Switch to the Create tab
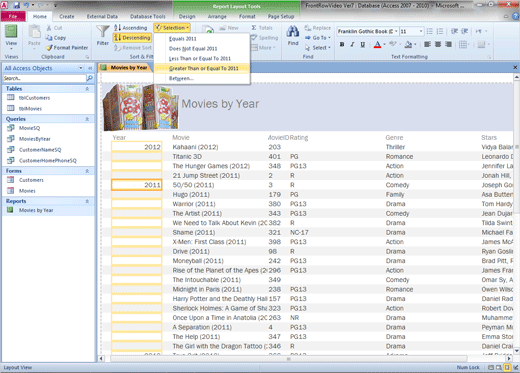This screenshot has height=373, width=520. (x=67, y=16)
